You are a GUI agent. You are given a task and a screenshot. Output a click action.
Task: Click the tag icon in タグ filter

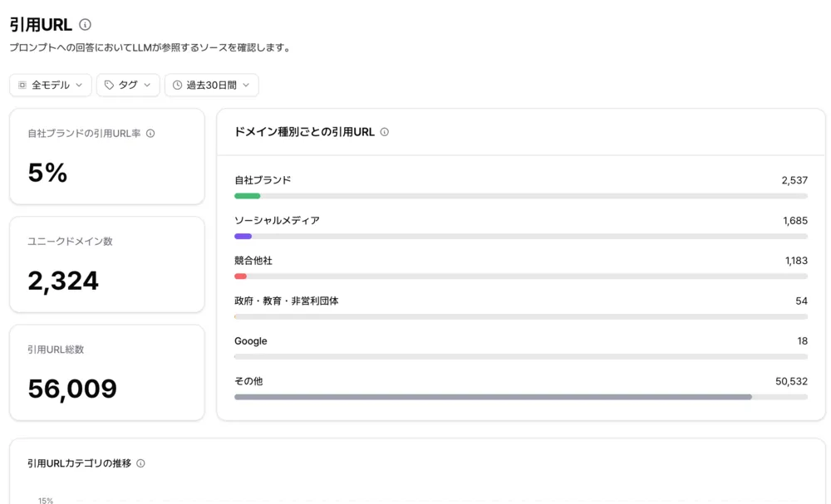pyautogui.click(x=109, y=86)
